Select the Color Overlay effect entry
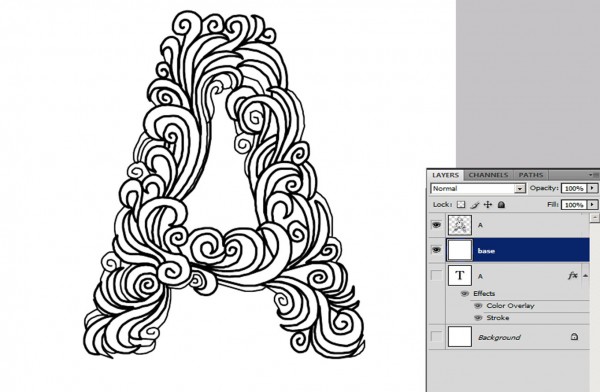 point(510,305)
